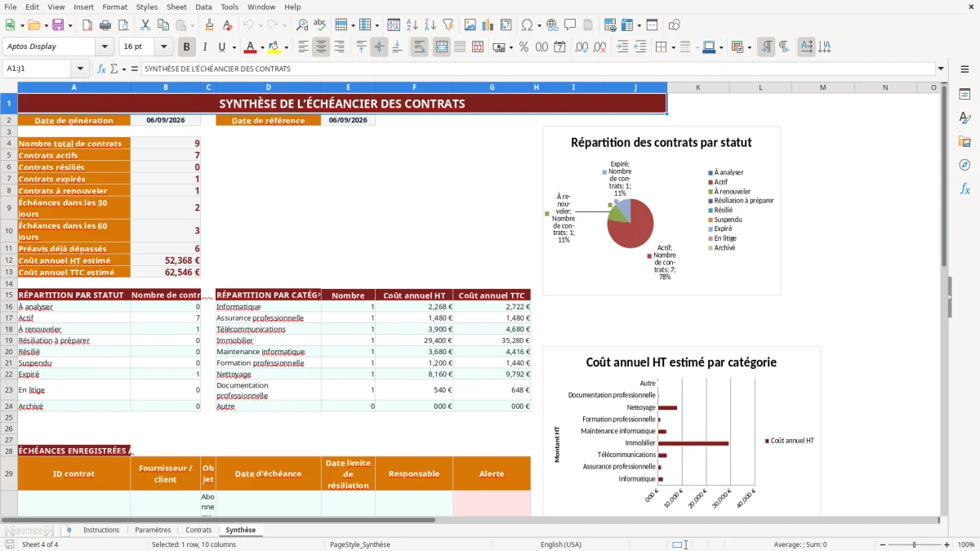980x551 pixels.
Task: Insert Comment speech bubble icon
Action: (570, 25)
